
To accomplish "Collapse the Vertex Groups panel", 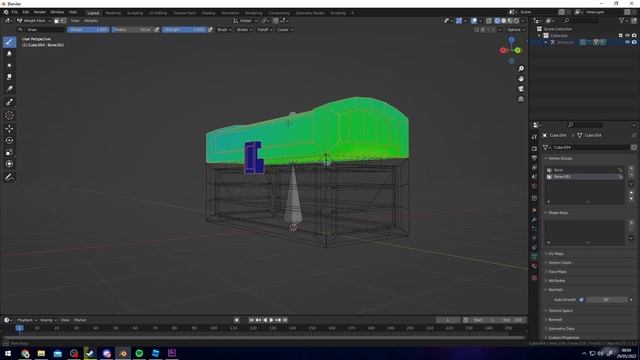I will coord(560,158).
